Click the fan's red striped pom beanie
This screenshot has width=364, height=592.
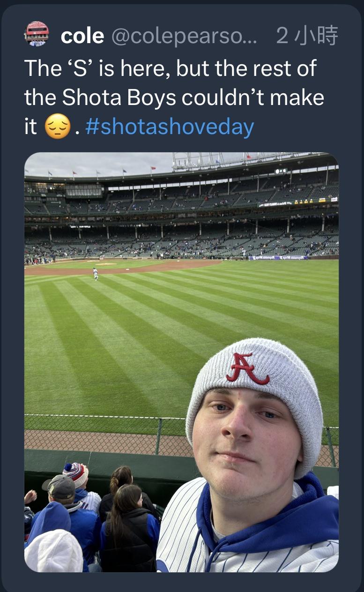[76, 473]
